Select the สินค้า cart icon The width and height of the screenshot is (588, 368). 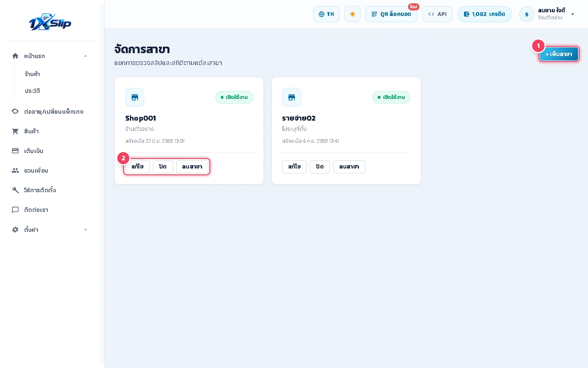[x=15, y=131]
